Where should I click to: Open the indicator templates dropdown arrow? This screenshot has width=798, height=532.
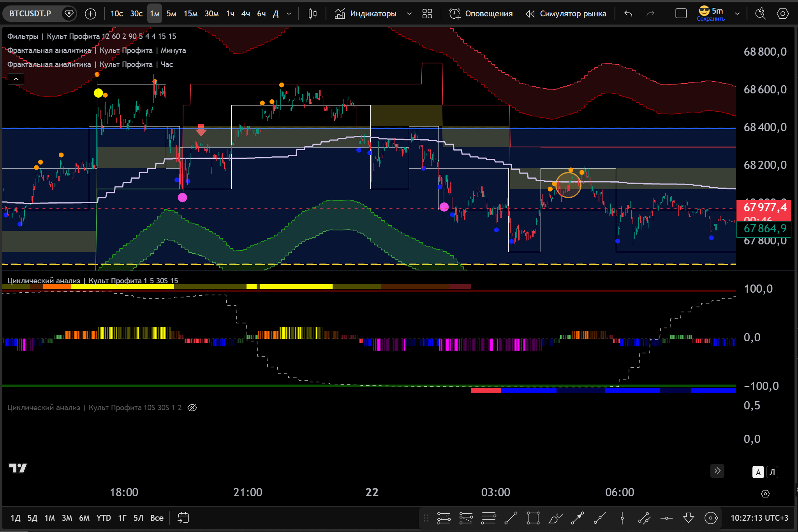click(409, 14)
